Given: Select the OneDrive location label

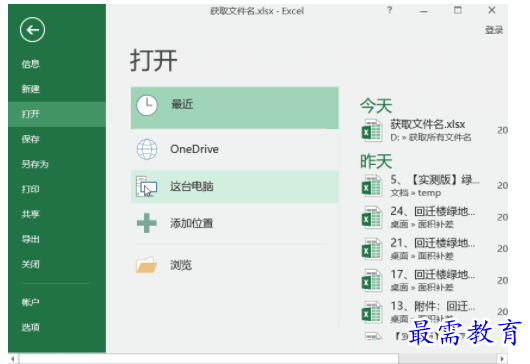Looking at the screenshot, I should coord(194,149).
